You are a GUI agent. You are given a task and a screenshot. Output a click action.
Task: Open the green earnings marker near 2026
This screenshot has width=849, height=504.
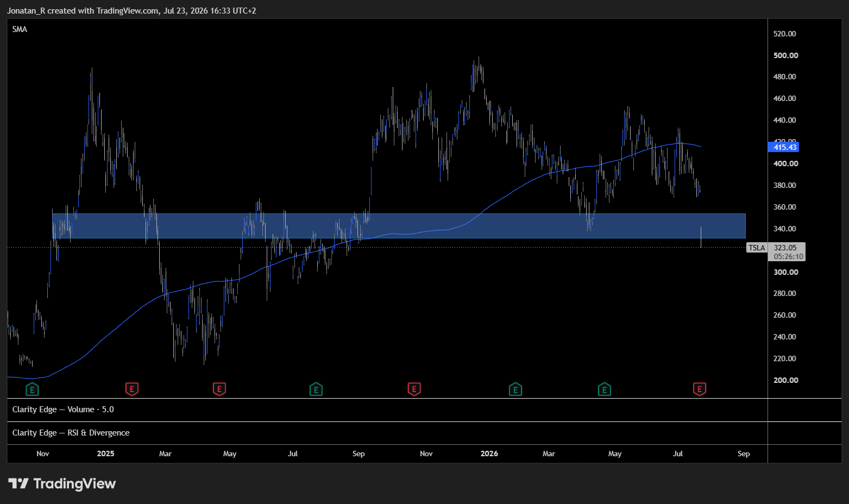point(515,389)
